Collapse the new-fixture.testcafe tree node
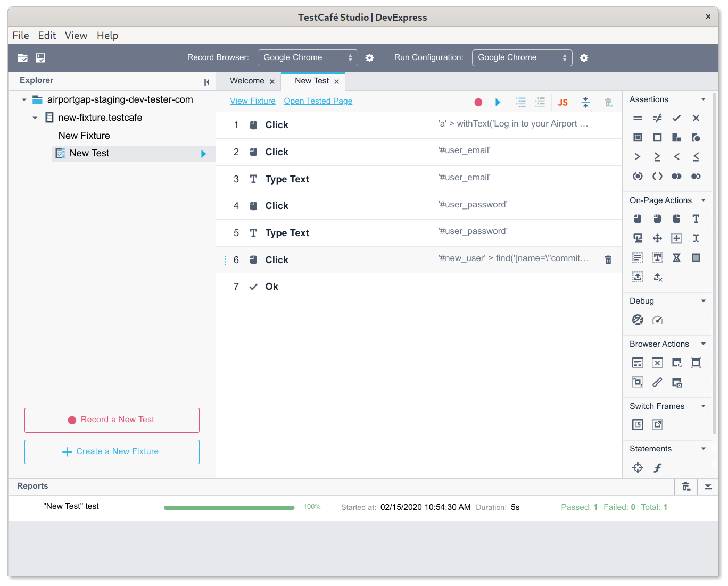 [x=35, y=118]
